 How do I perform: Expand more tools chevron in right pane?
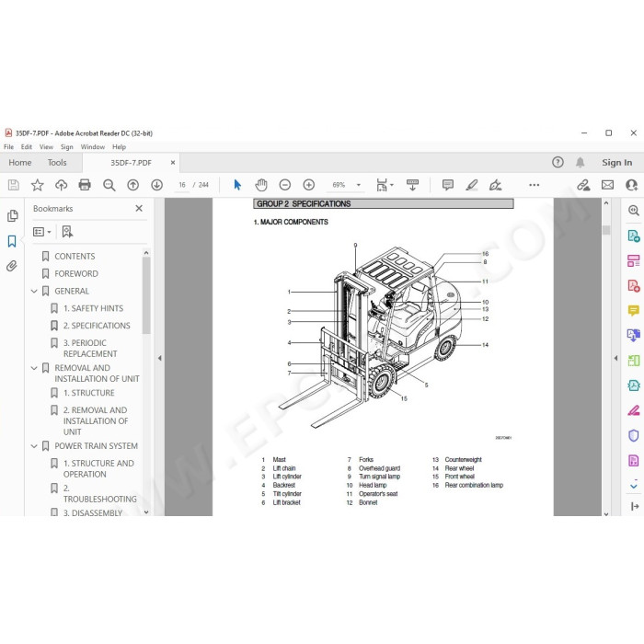click(634, 486)
